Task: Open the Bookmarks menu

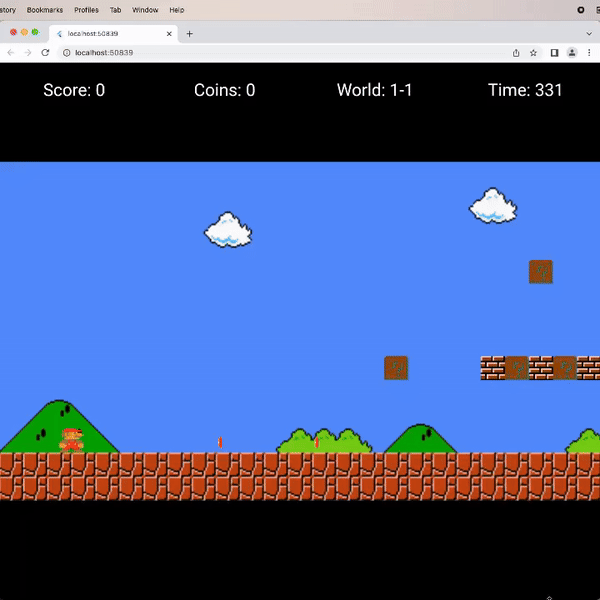Action: (x=44, y=9)
